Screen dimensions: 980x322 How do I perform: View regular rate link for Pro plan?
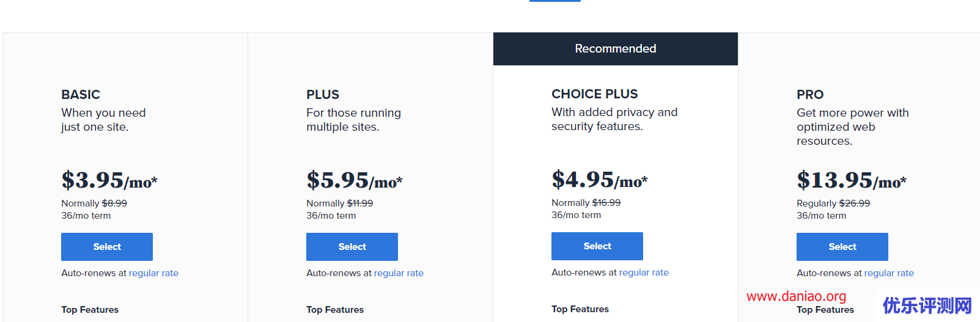pos(889,273)
